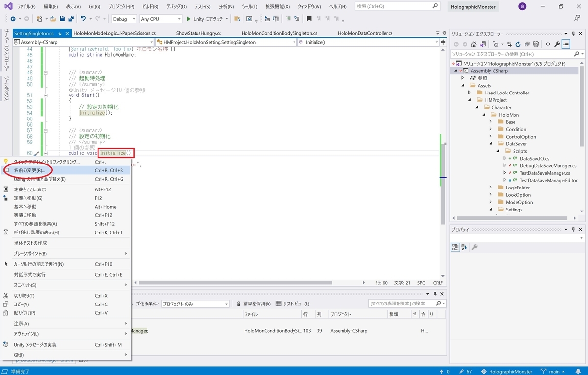588x375 pixels.
Task: Select 定義へ移動(G) in context menu
Action: pyautogui.click(x=66, y=198)
